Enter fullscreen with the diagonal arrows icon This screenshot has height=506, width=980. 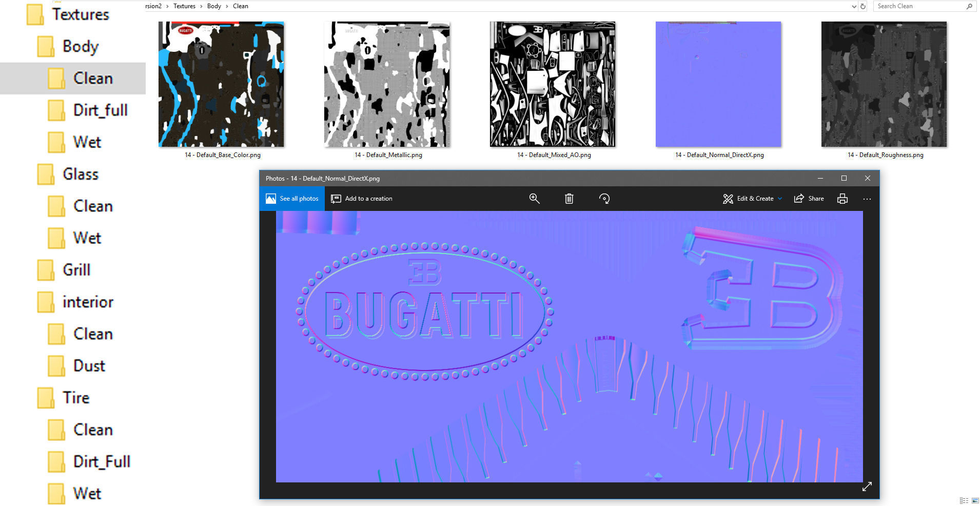point(867,486)
